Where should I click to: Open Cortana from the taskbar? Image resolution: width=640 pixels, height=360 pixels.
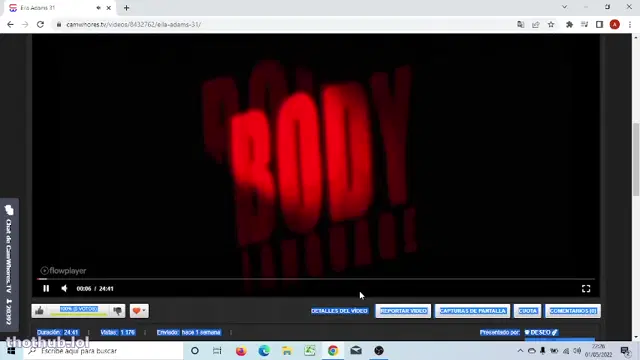click(x=195, y=351)
